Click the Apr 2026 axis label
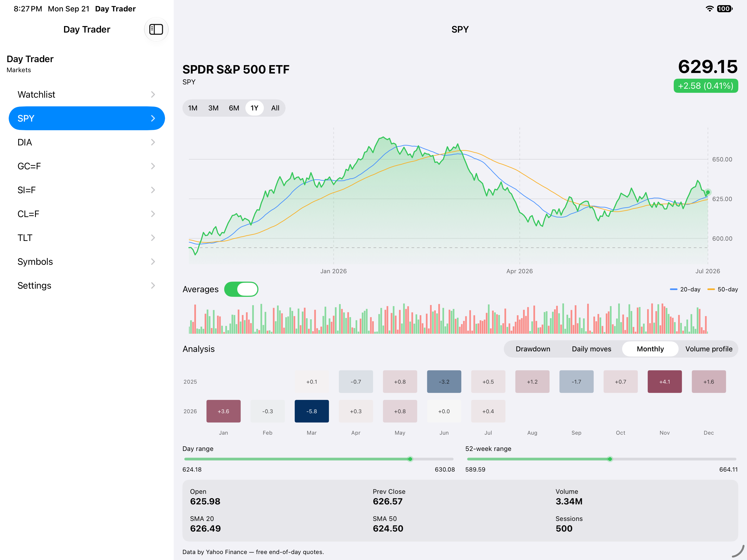The image size is (747, 560). click(x=520, y=271)
